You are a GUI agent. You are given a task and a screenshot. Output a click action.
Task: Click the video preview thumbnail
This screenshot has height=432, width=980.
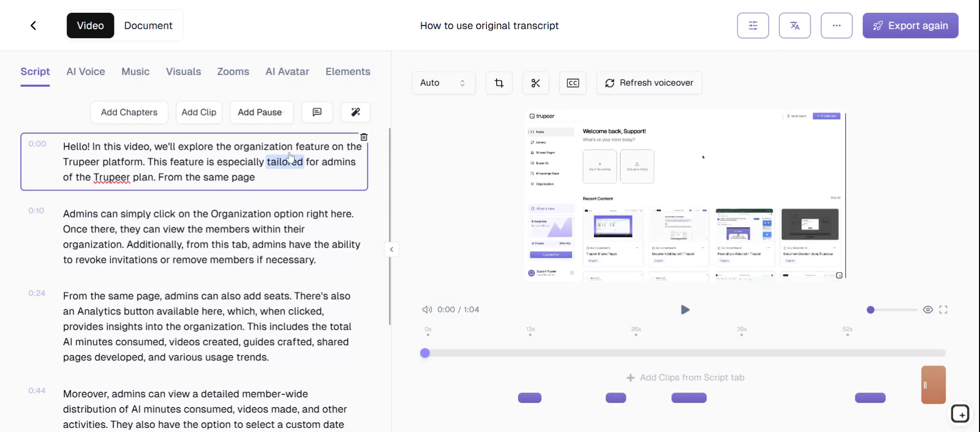click(x=685, y=196)
